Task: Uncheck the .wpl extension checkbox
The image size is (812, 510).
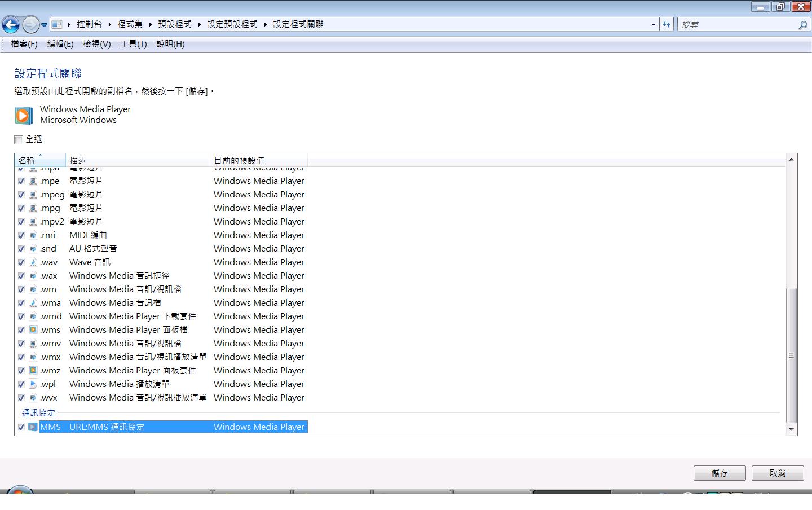Action: pos(21,384)
